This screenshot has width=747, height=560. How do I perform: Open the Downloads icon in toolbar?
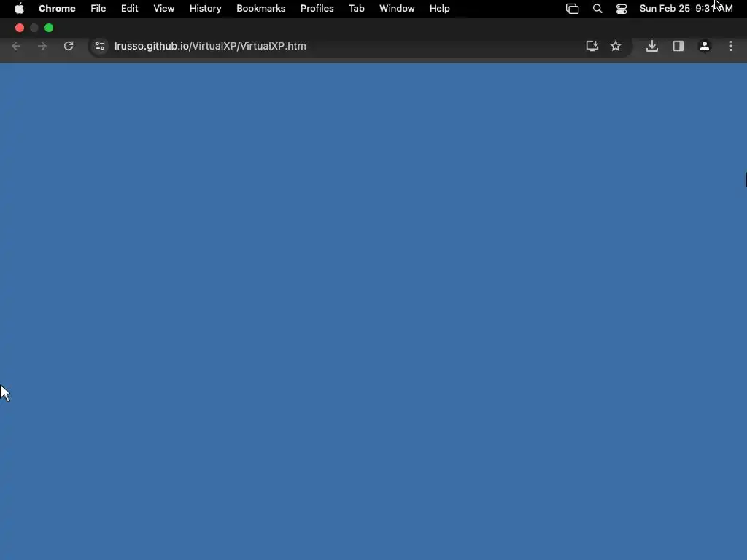(x=652, y=46)
